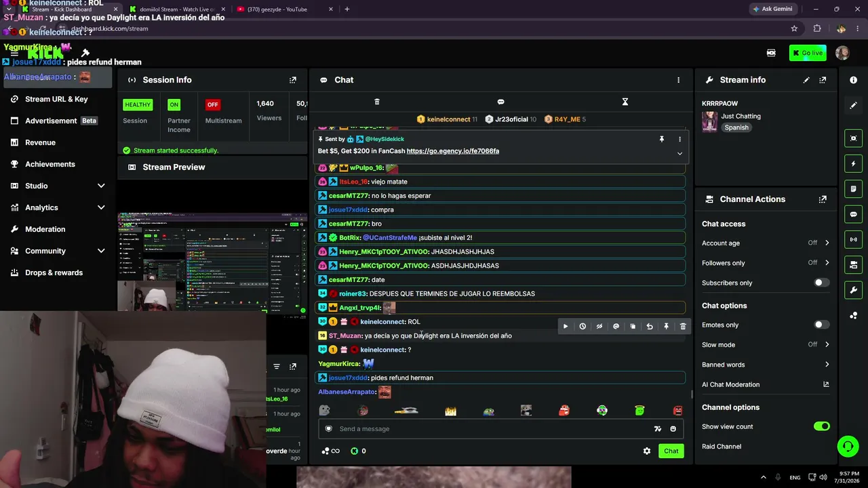Pop out the Channel Actions panel

[823, 199]
